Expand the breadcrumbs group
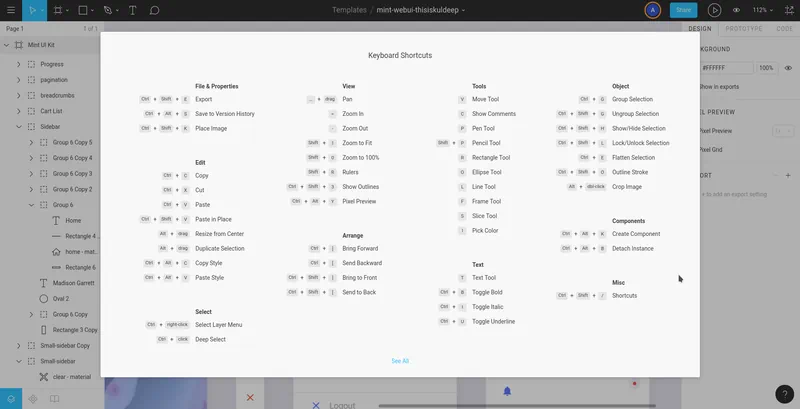Image resolution: width=800 pixels, height=409 pixels. 19,95
